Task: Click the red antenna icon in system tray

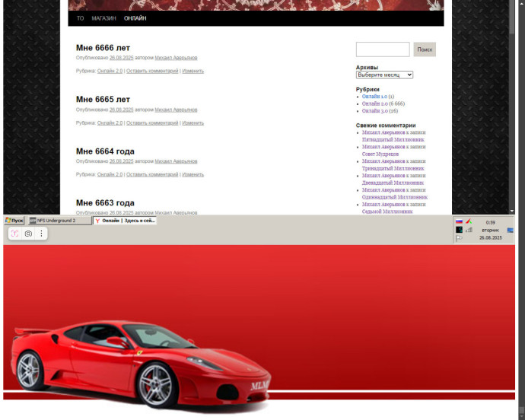Action: click(x=469, y=221)
